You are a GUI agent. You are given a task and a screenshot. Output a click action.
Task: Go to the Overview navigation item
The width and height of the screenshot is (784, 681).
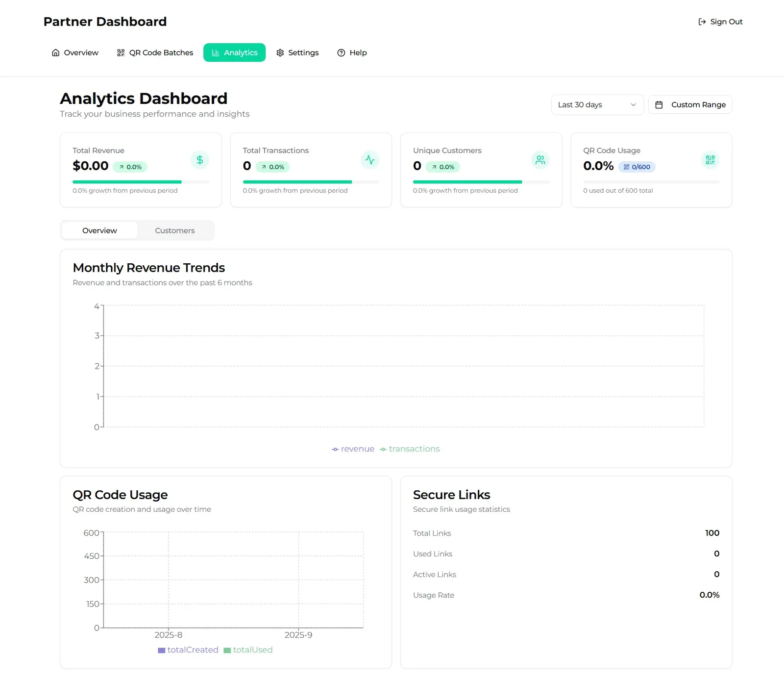tap(75, 52)
